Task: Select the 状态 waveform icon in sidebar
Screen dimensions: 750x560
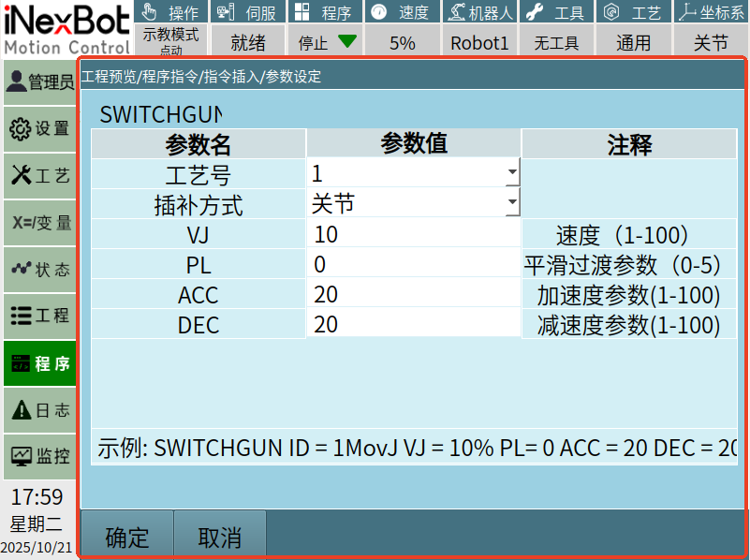Action: point(21,268)
